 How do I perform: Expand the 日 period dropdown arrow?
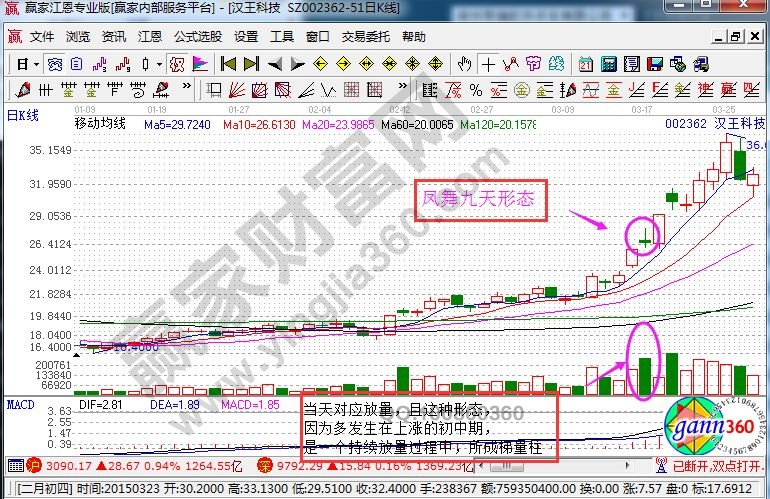tap(35, 63)
